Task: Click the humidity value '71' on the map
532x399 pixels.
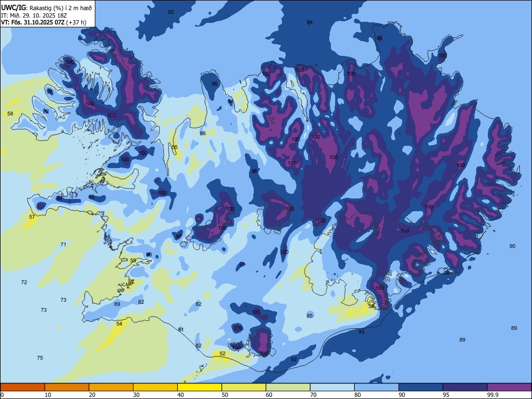Action: tap(63, 244)
